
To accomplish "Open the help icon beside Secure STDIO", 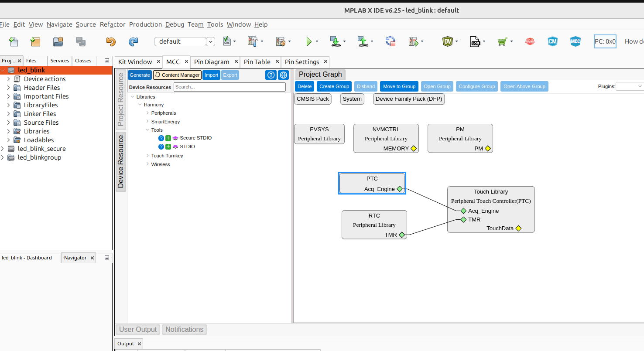I will 161,138.
